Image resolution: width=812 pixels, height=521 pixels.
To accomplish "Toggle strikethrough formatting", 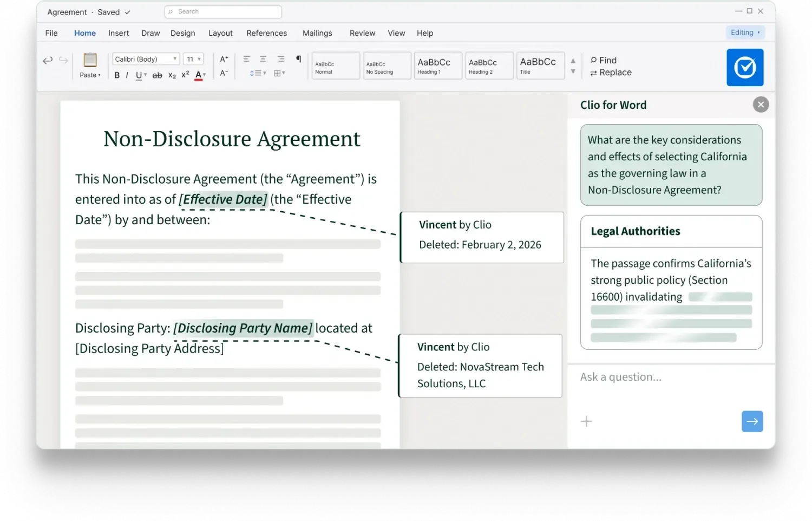I will [157, 75].
